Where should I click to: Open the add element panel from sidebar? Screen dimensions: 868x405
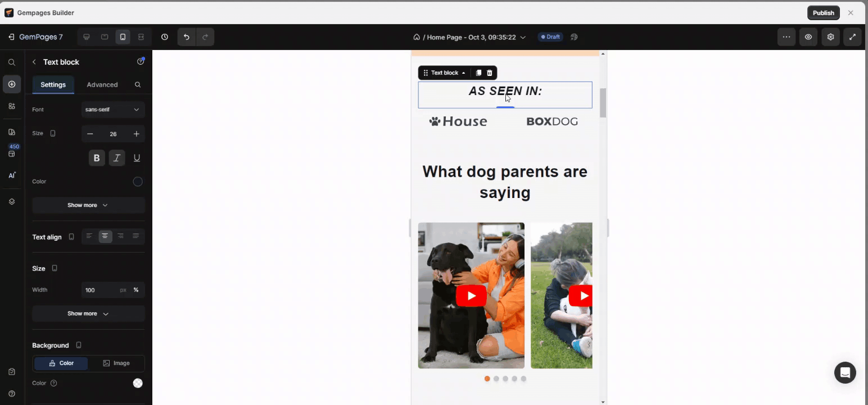11,84
